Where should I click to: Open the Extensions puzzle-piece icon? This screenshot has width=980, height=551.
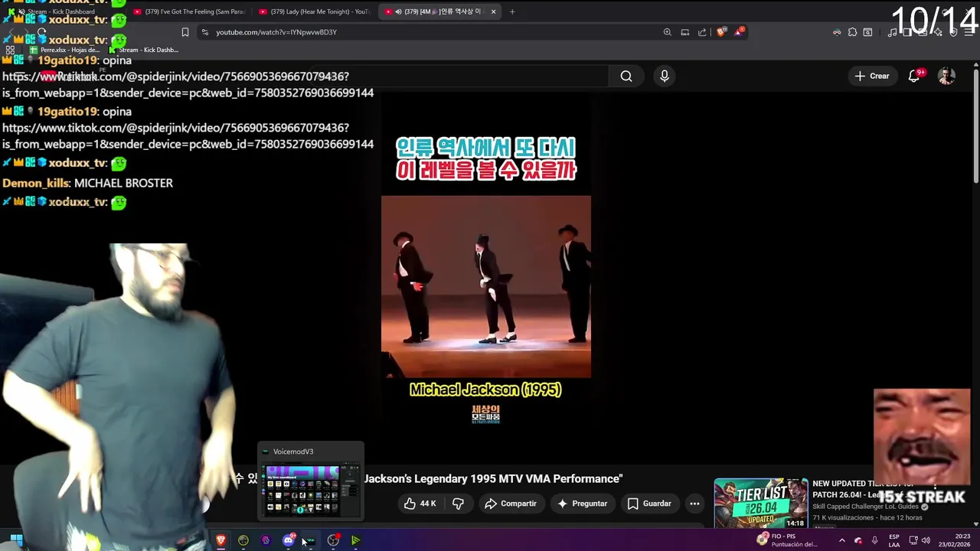click(852, 32)
